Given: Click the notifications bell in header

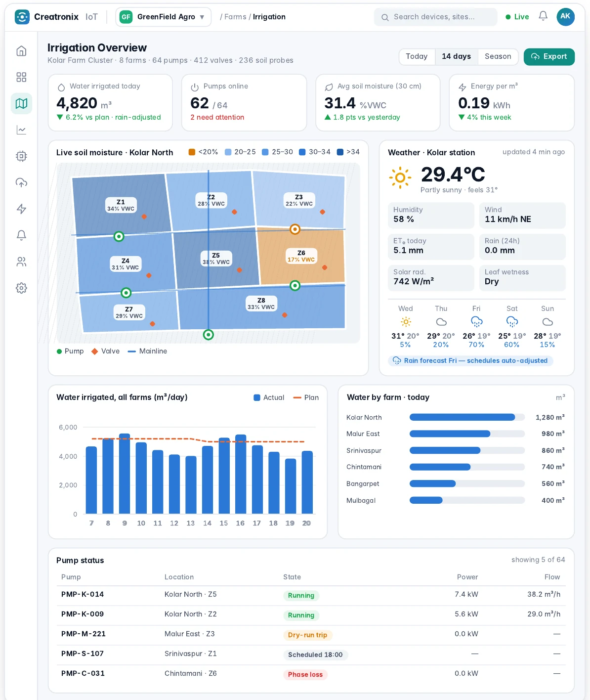Looking at the screenshot, I should coord(543,16).
